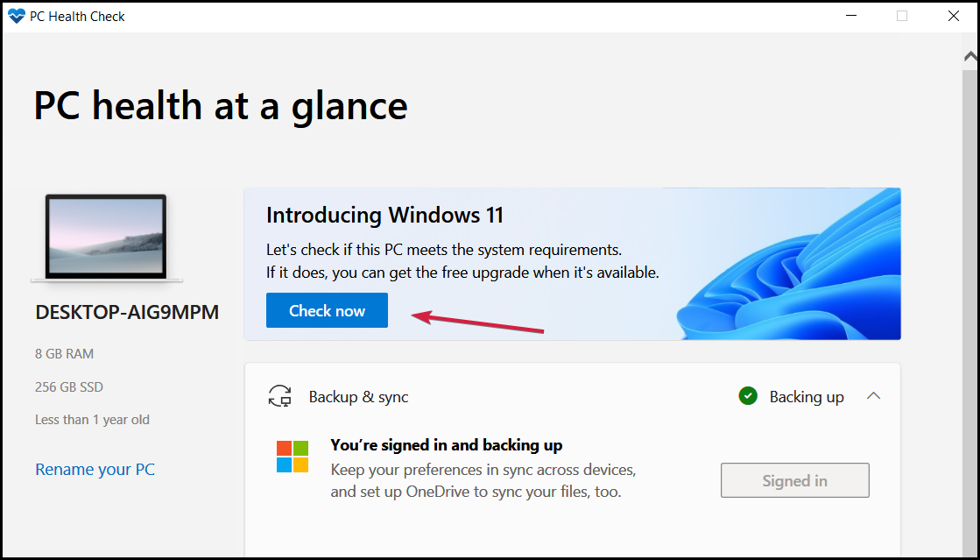Click the Backing up status text
Viewport: 980px width, 560px height.
point(807,397)
